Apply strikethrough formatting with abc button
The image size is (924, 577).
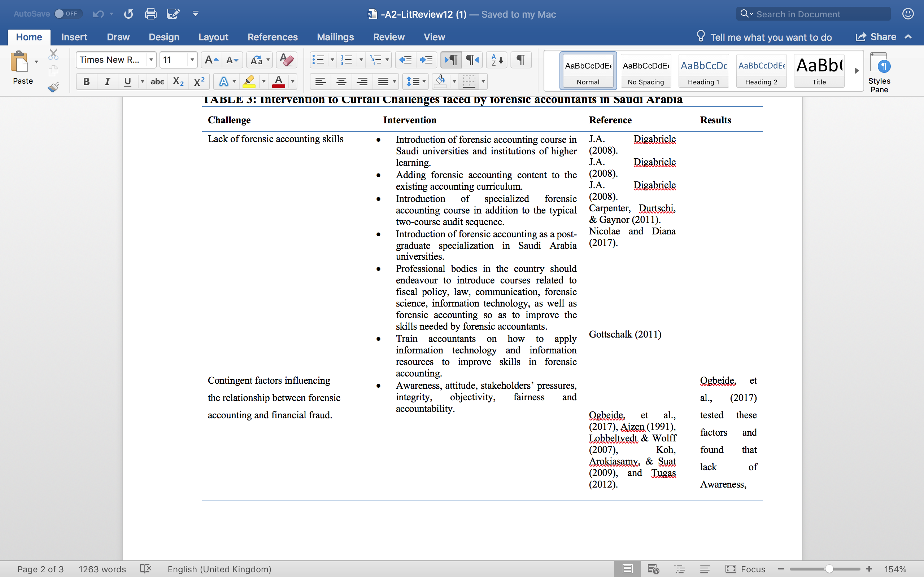click(x=157, y=82)
